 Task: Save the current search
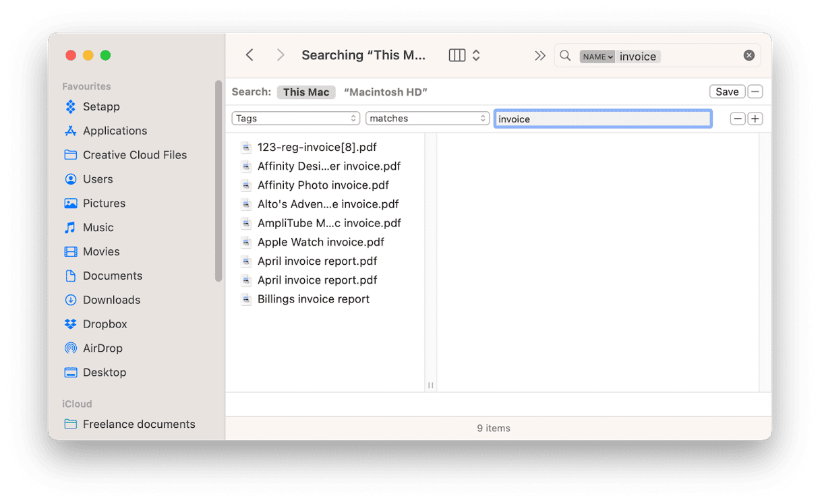tap(727, 92)
